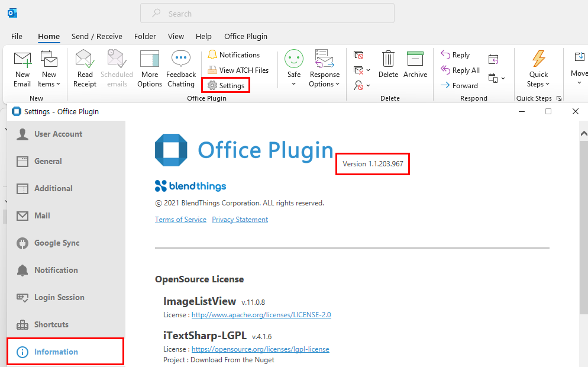Click the More Options ribbon button
This screenshot has height=367, width=588.
coord(150,69)
